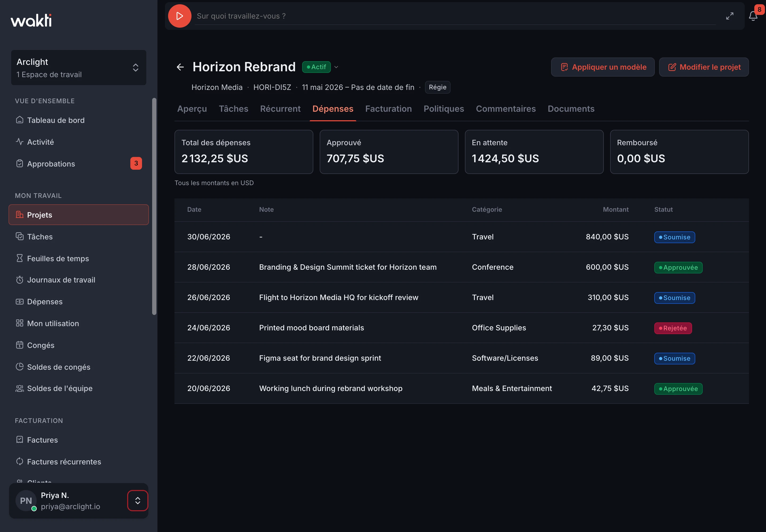
Task: Open the Tableau de bord link
Action: click(56, 120)
